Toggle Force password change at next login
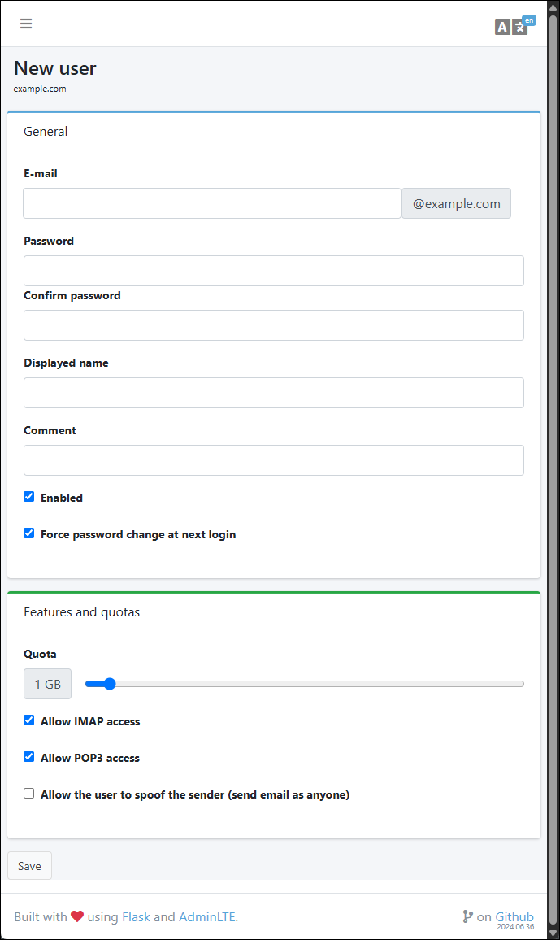 (29, 533)
